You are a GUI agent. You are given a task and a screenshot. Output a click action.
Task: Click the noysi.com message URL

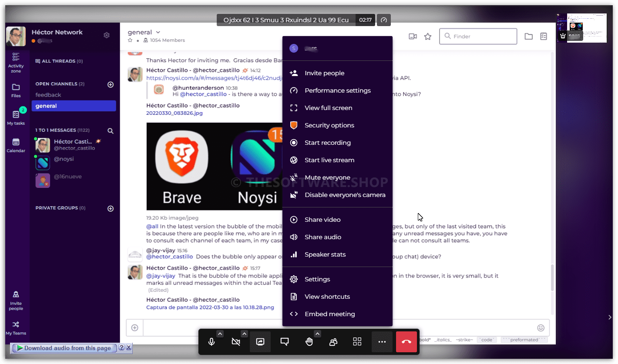(215, 78)
